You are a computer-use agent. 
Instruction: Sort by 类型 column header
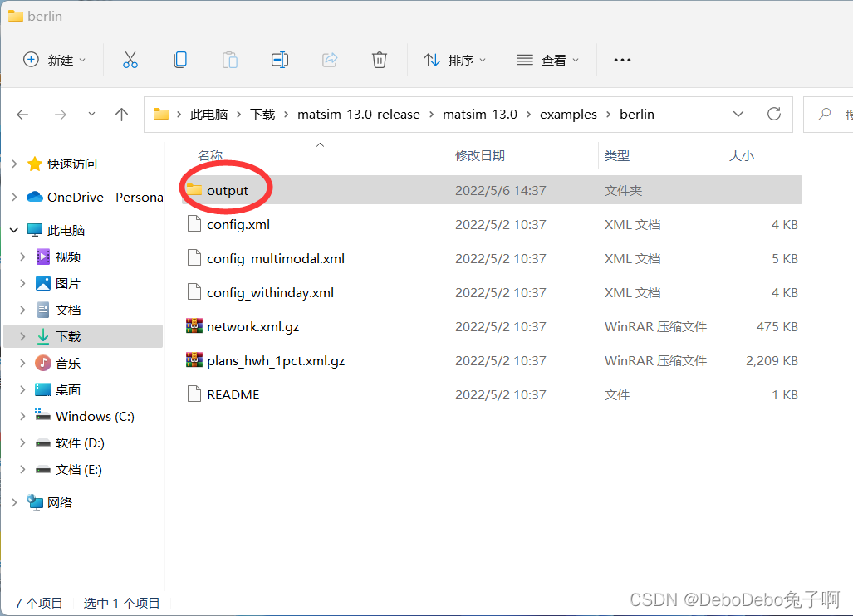point(617,155)
